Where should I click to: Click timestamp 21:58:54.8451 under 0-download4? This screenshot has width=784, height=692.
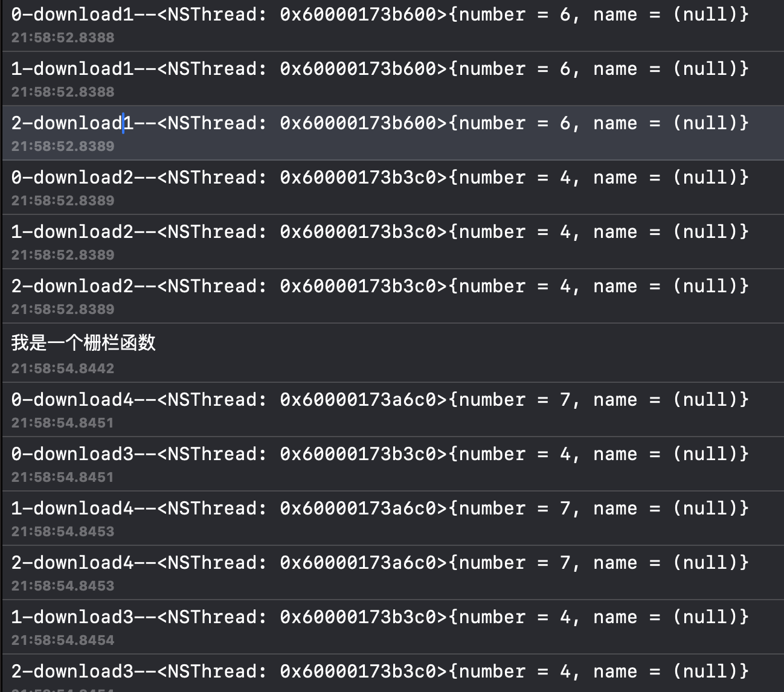(x=63, y=423)
